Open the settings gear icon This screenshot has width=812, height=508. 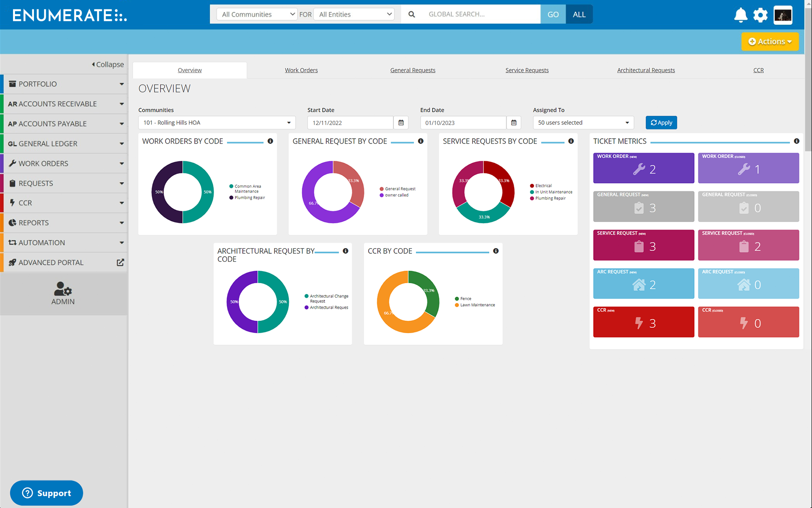coord(760,15)
